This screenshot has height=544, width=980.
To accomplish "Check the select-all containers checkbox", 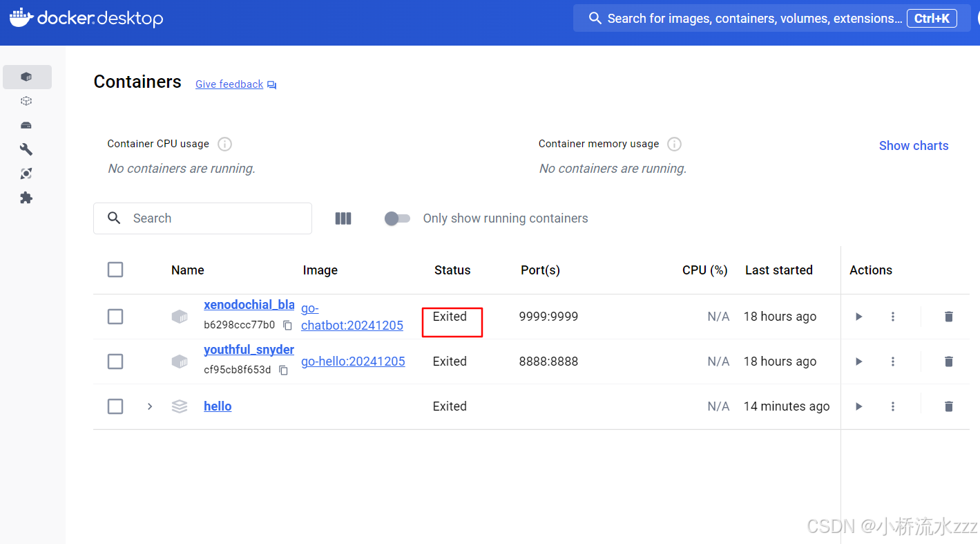I will pyautogui.click(x=115, y=270).
